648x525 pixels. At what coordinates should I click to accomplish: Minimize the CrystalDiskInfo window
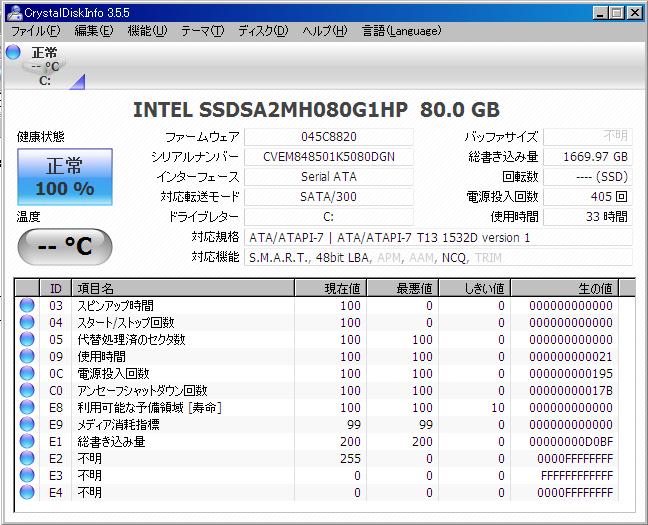coord(600,13)
